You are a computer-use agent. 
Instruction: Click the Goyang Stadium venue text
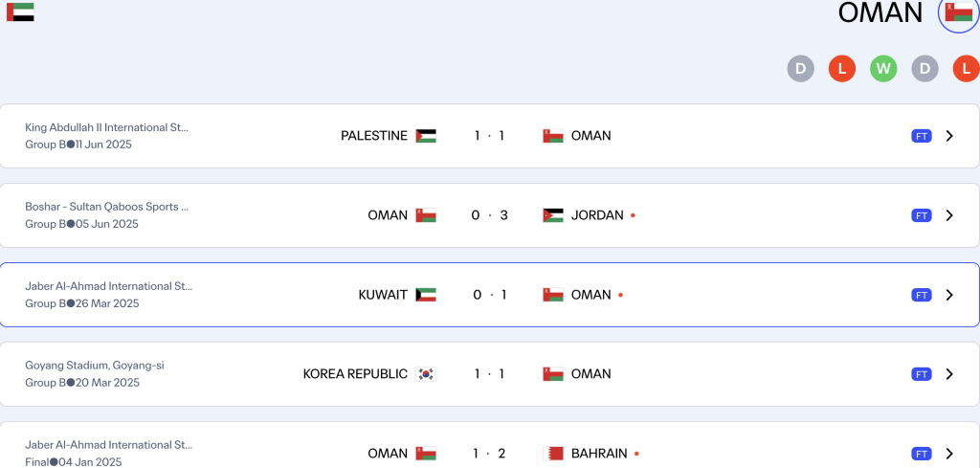95,366
